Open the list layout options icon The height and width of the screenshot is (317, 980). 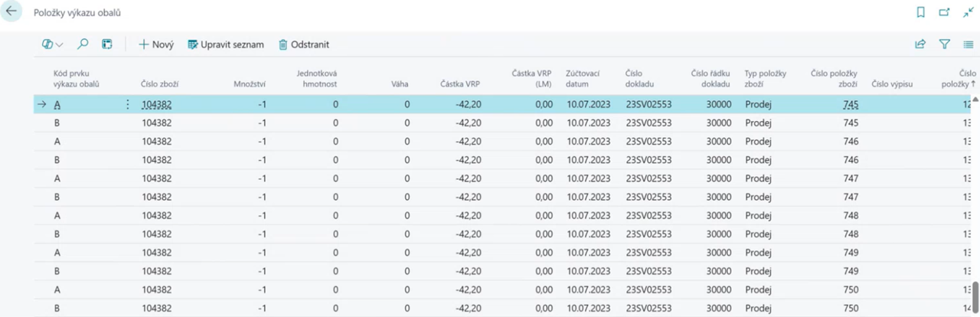(x=968, y=44)
